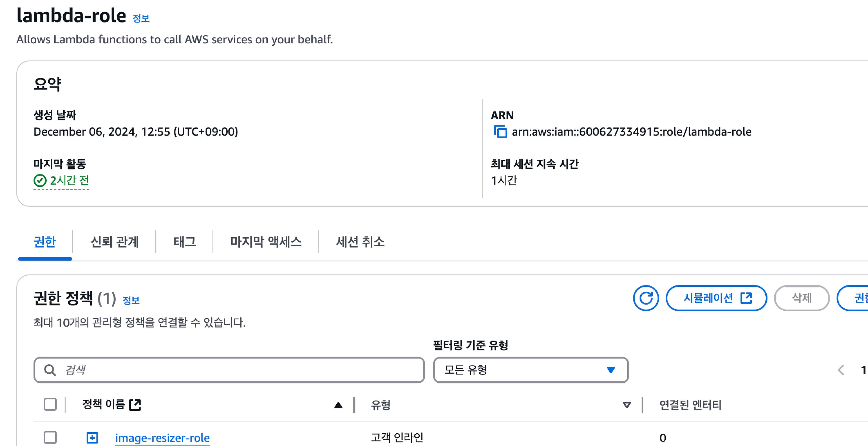The width and height of the screenshot is (868, 446).
Task: Click the 유형 column sort arrow
Action: [x=626, y=405]
